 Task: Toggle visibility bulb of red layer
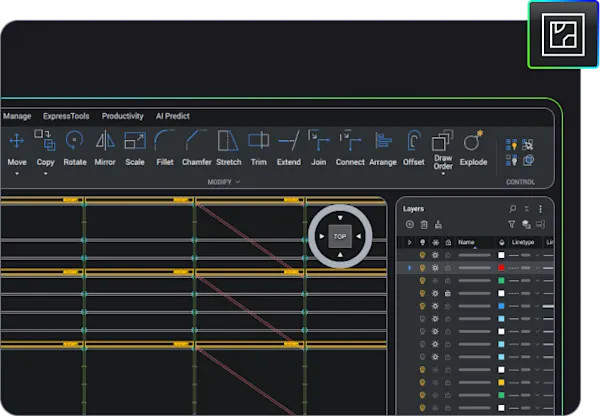click(422, 268)
